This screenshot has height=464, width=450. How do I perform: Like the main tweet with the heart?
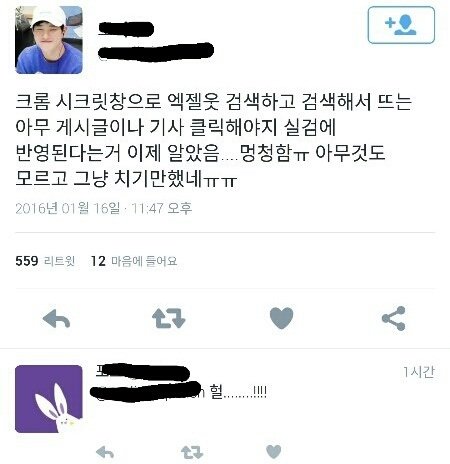(x=281, y=318)
